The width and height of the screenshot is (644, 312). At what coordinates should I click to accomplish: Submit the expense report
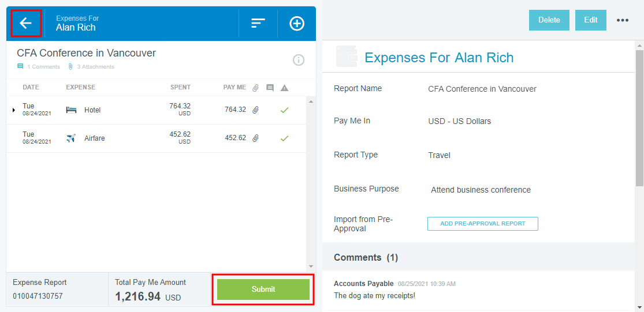coord(263,289)
